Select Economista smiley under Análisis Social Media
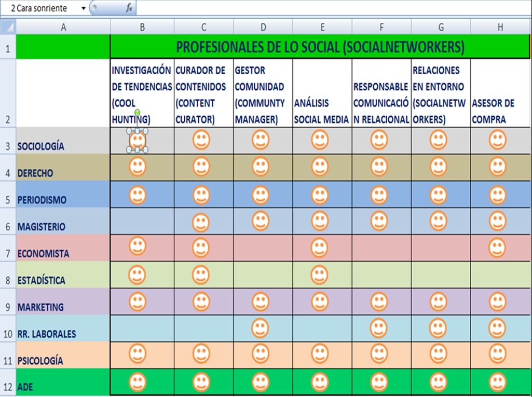 (x=319, y=248)
